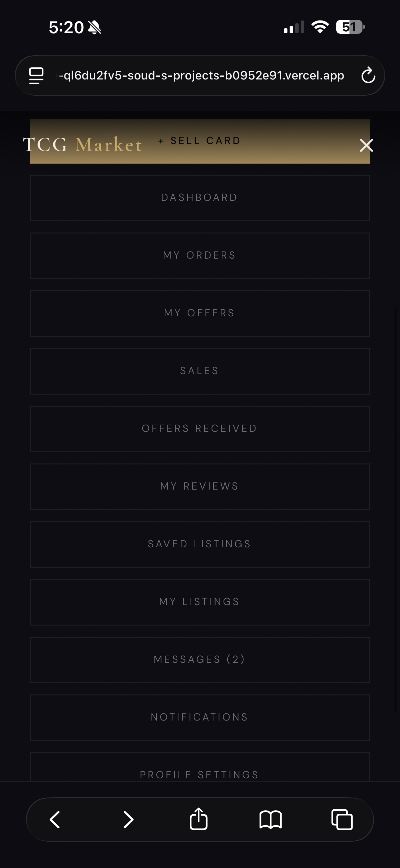400x868 pixels.
Task: Show Safari tab overview
Action: 342,819
